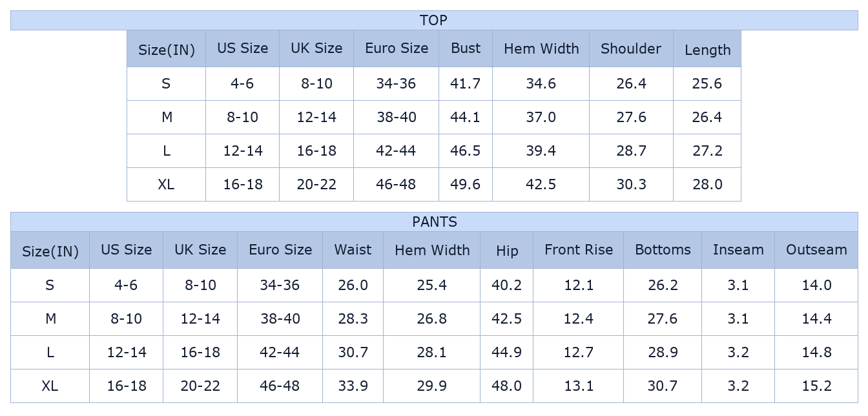Select the Hip column header
Viewport: 868px width, 416px height.
point(507,250)
